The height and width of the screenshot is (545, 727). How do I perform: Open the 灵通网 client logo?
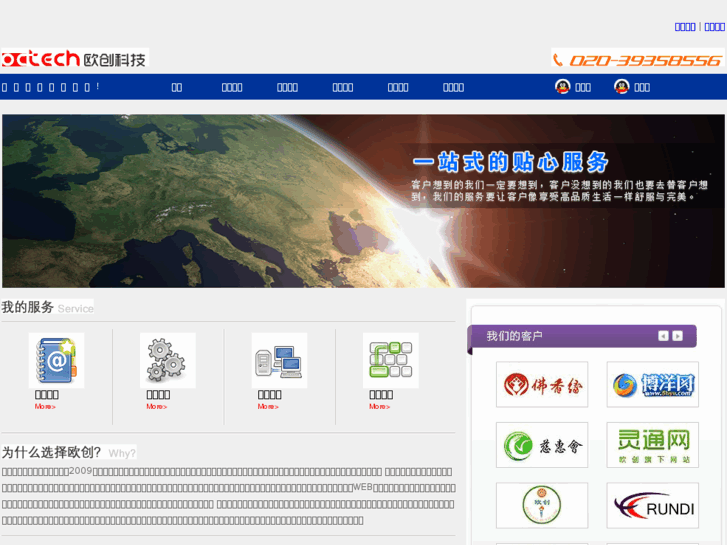click(x=652, y=445)
